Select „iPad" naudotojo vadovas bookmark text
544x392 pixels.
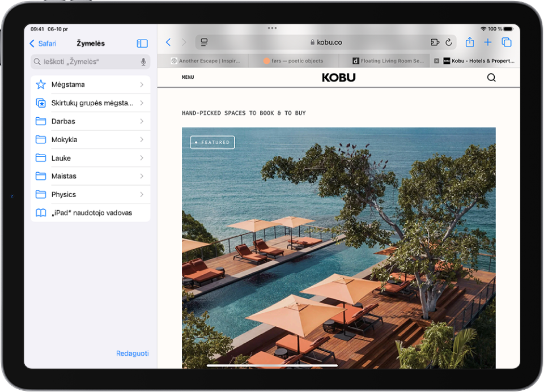[x=92, y=212]
